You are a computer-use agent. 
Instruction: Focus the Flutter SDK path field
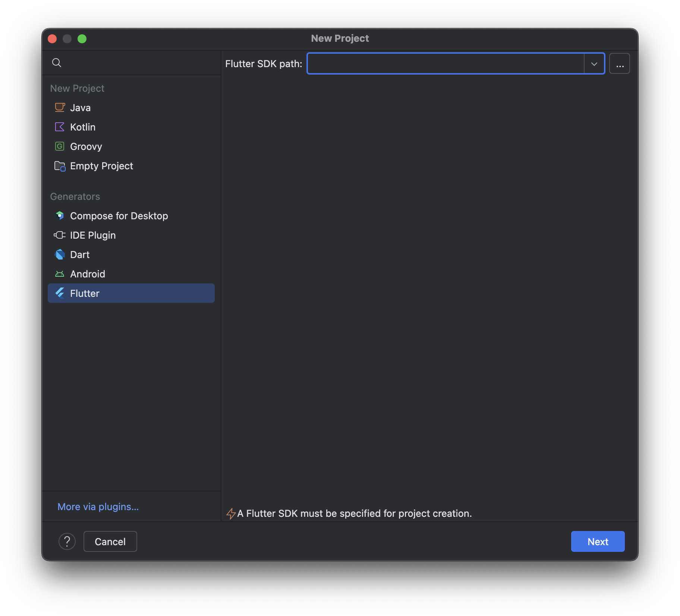point(446,64)
